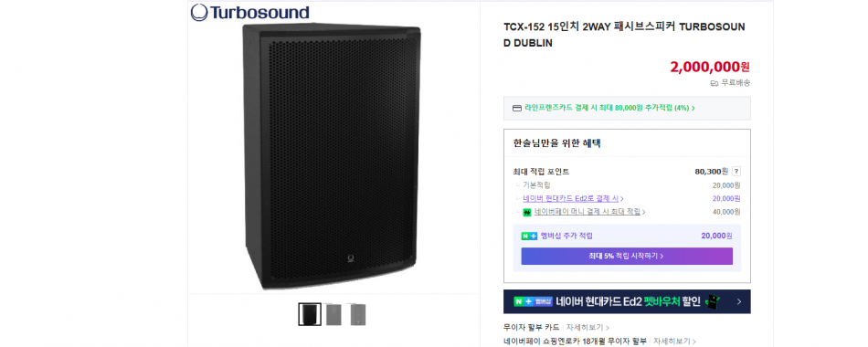Open 자세히보기 for 쇼핑엔로카 18개월 무이자 할부
This screenshot has height=347, width=868.
[x=673, y=342]
